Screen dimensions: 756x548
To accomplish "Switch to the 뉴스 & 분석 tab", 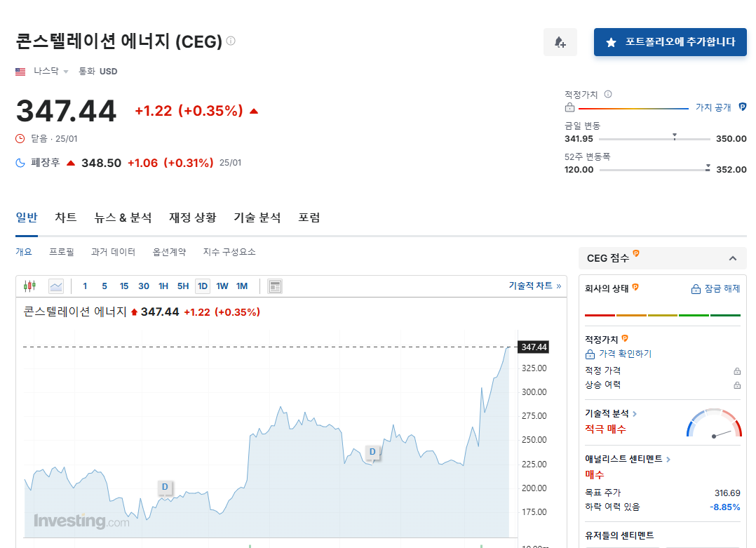I will [123, 218].
